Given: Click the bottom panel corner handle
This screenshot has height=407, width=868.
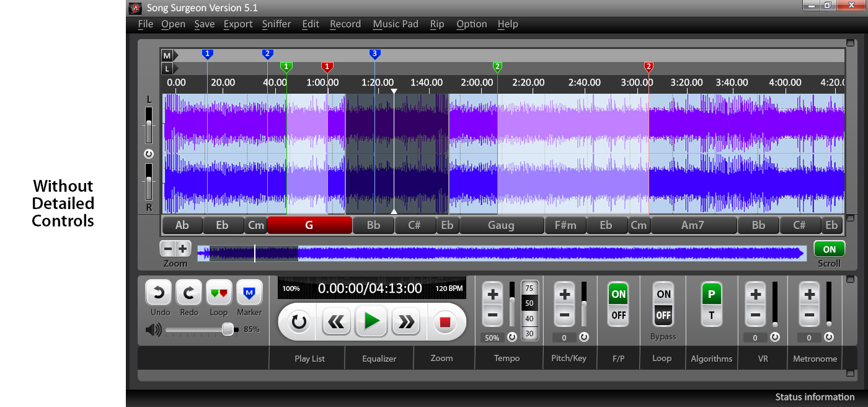Looking at the screenshot, I should point(850,373).
